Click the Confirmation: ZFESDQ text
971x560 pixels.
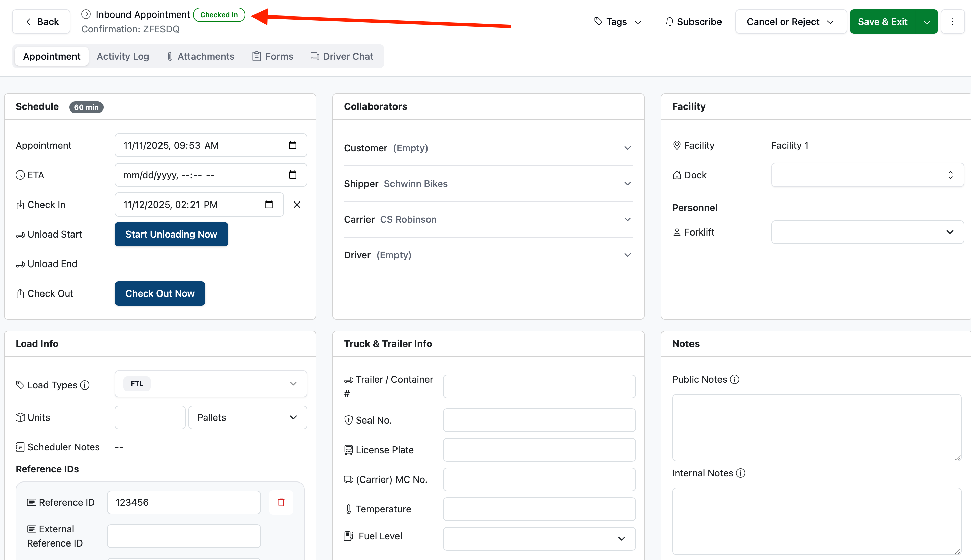tap(130, 29)
